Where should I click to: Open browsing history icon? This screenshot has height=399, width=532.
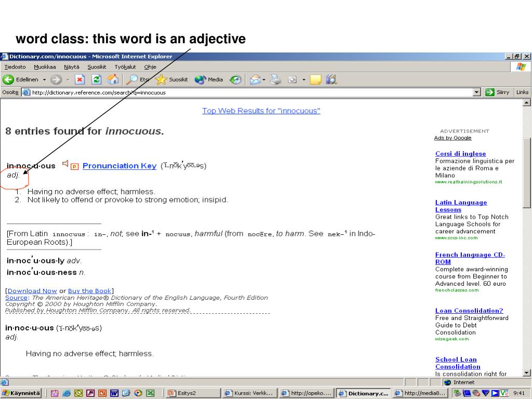[x=235, y=79]
